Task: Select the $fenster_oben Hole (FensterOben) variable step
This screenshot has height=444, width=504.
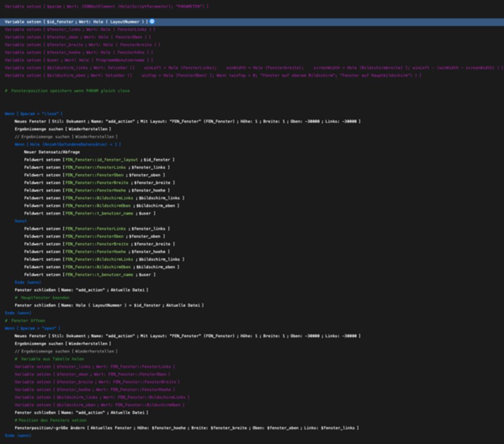Action: 78,37
